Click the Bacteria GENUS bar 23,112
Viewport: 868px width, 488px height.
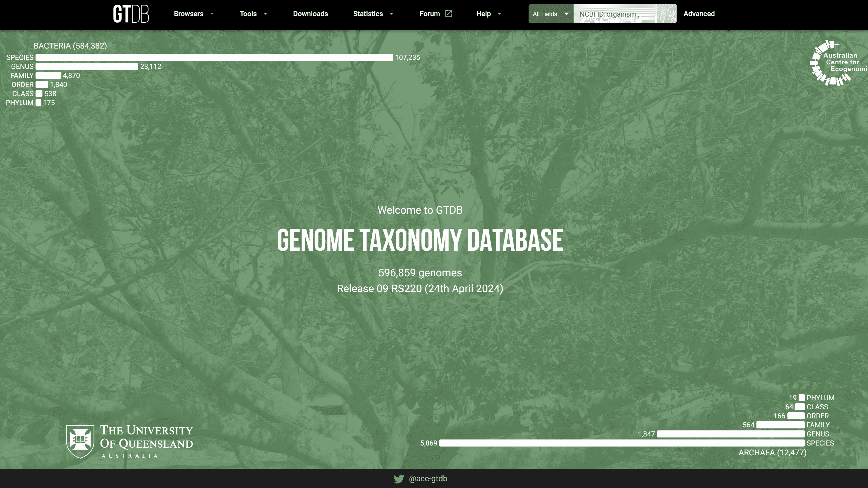pyautogui.click(x=87, y=67)
